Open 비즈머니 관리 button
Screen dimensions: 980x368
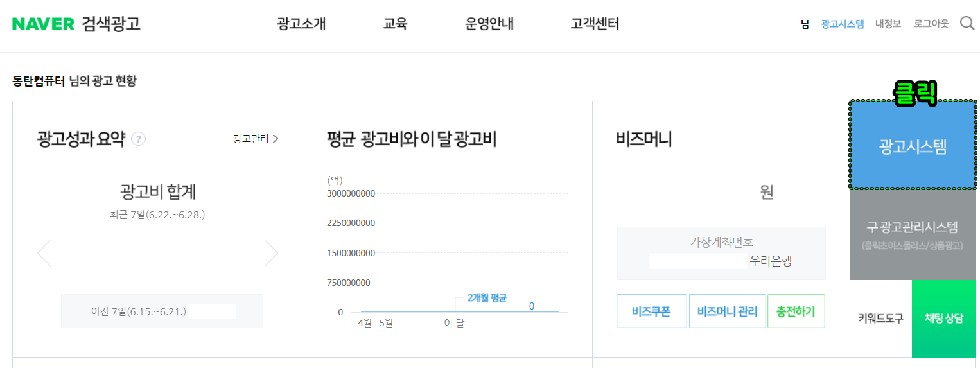coord(728,311)
